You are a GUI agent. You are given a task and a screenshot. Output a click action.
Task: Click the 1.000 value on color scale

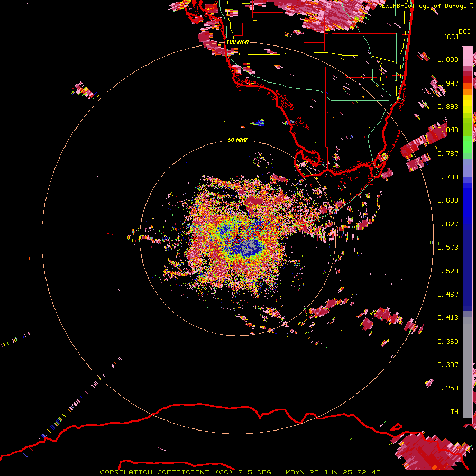coord(448,59)
